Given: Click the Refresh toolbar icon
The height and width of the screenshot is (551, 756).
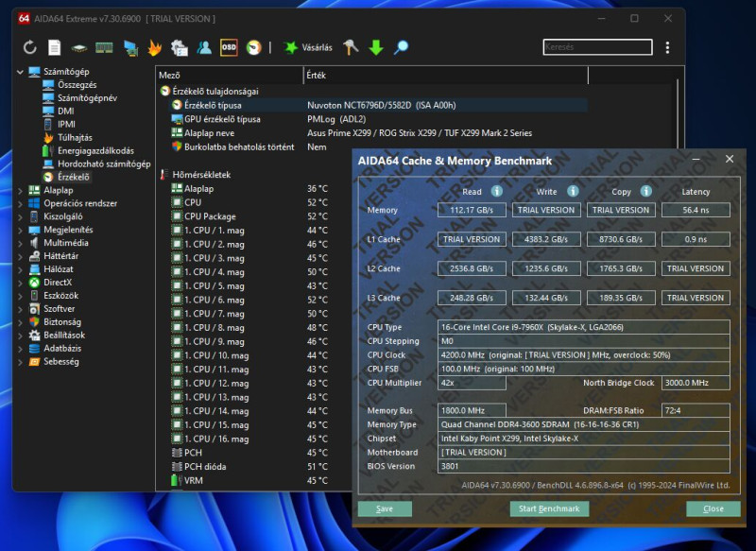Looking at the screenshot, I should click(30, 47).
